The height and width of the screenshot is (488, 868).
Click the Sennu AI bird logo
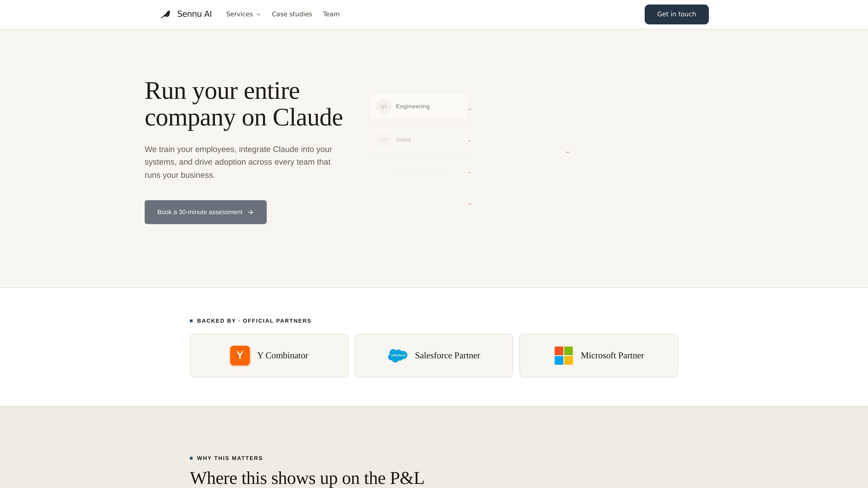[165, 14]
